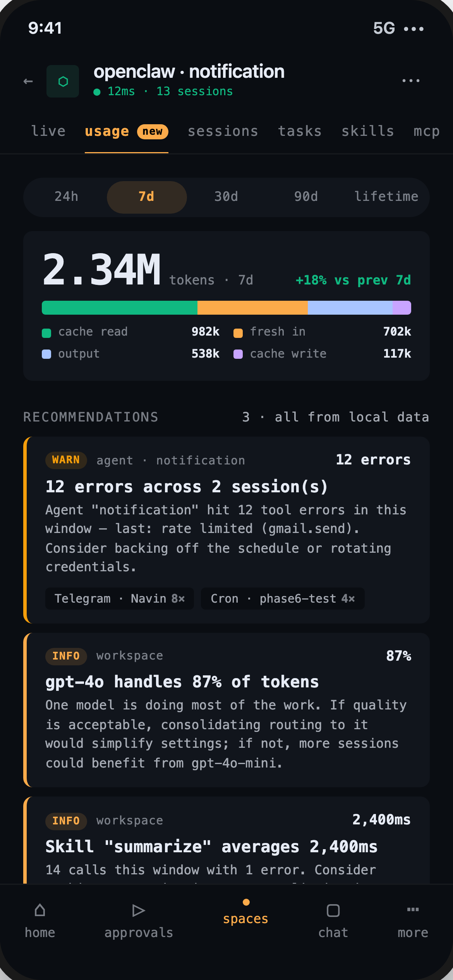The image size is (453, 980).
Task: Switch to the sessions tab
Action: pyautogui.click(x=223, y=131)
